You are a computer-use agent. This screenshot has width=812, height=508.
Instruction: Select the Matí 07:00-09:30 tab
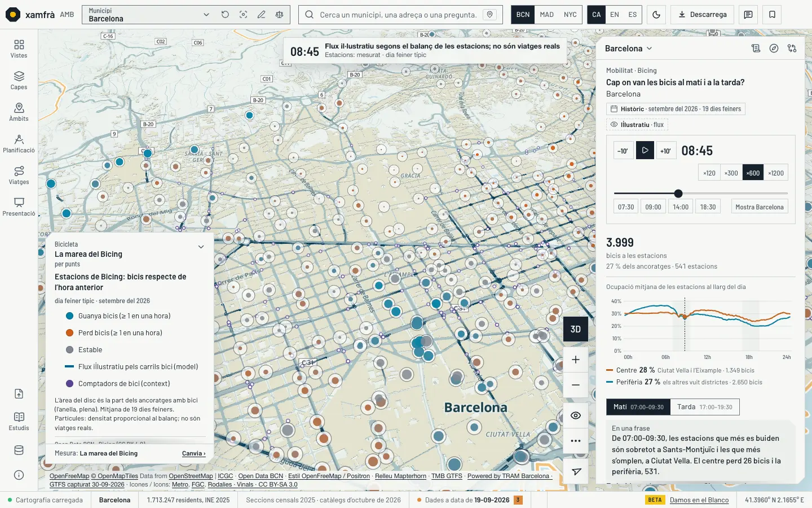click(x=638, y=407)
